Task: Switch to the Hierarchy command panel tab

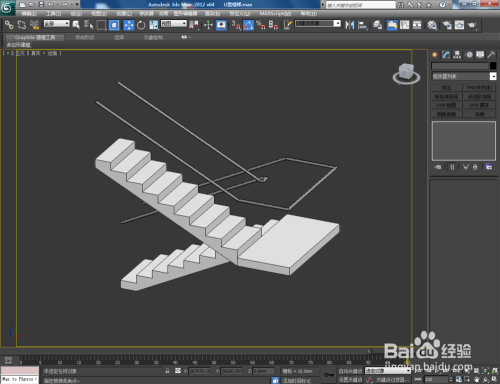Action: pyautogui.click(x=457, y=55)
